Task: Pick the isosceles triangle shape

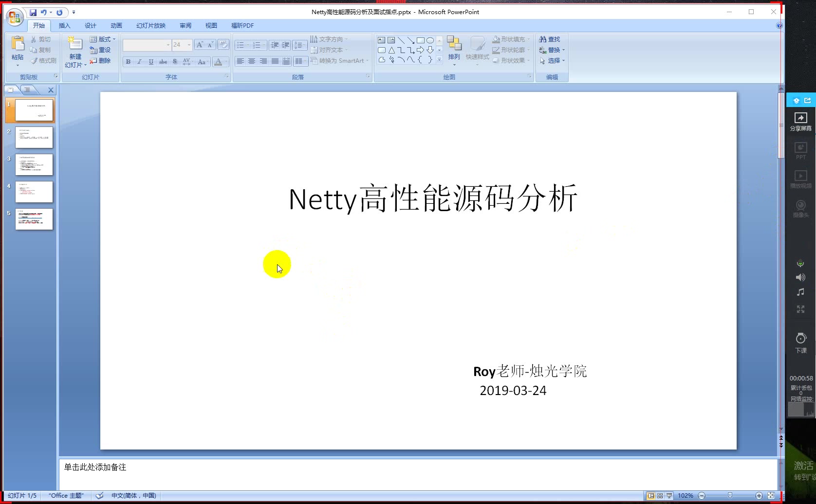Action: tap(391, 50)
